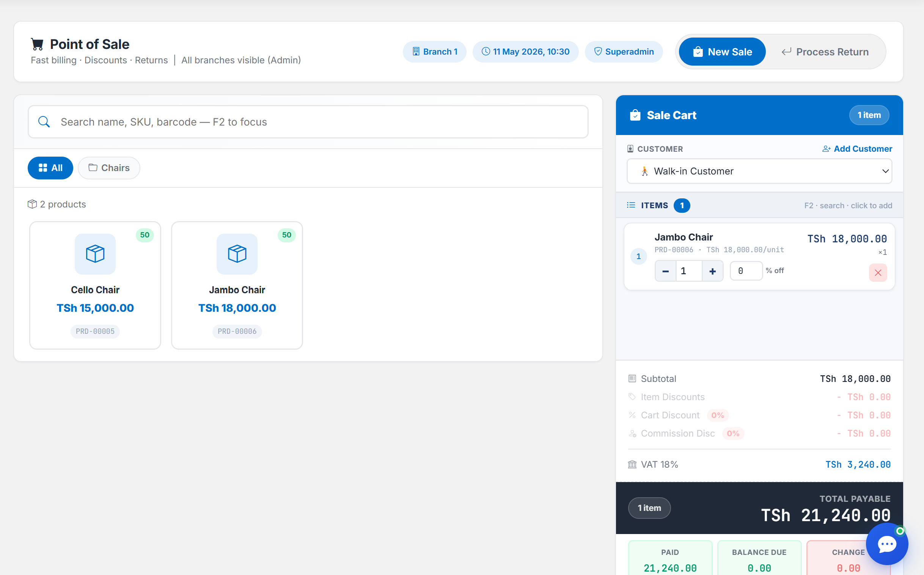Add Cello Chair product card to cart
This screenshot has width=924, height=575.
pyautogui.click(x=95, y=285)
